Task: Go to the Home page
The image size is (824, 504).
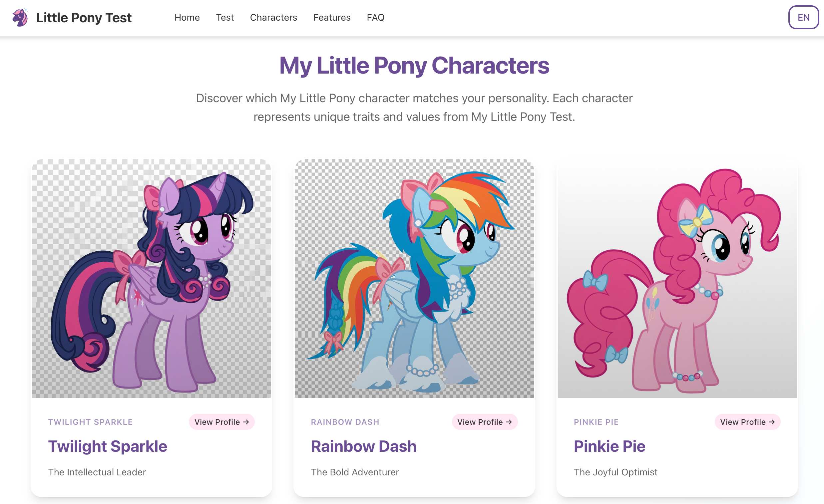Action: pos(187,17)
